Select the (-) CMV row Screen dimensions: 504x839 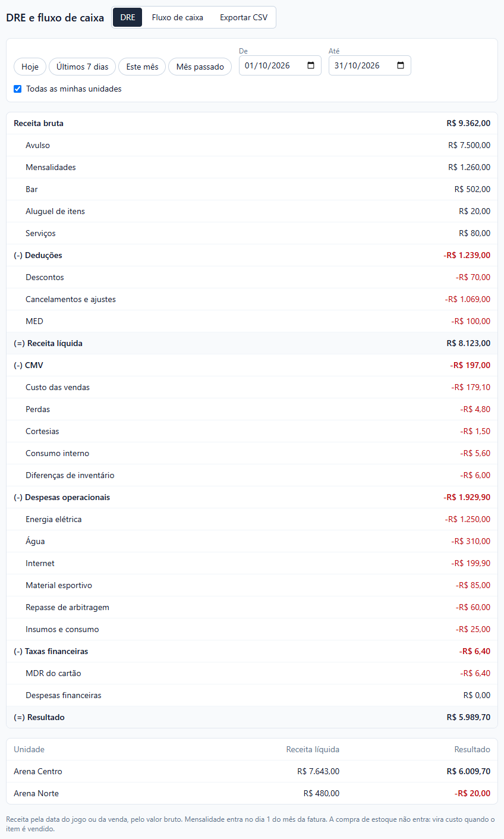252,366
